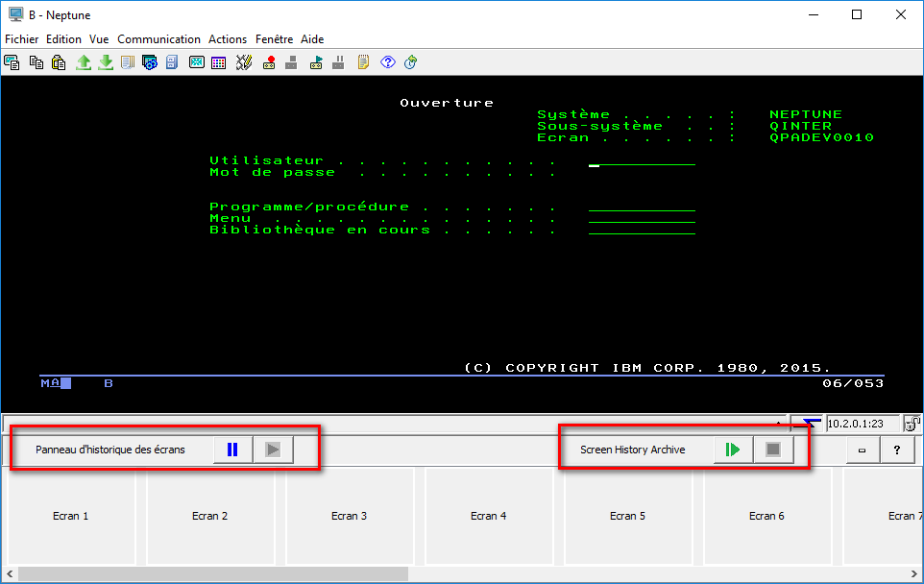
Task: Click the grey play button beside screen history panel
Action: point(273,450)
